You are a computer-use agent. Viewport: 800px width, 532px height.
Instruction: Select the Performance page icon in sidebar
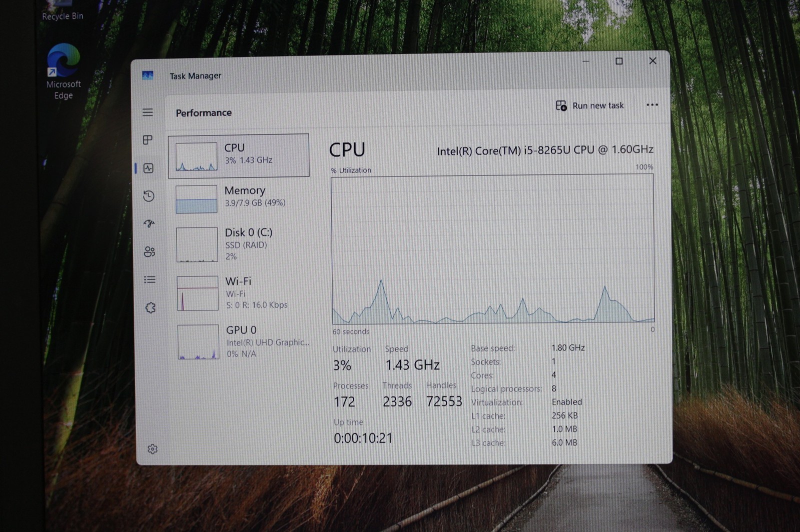(x=148, y=168)
